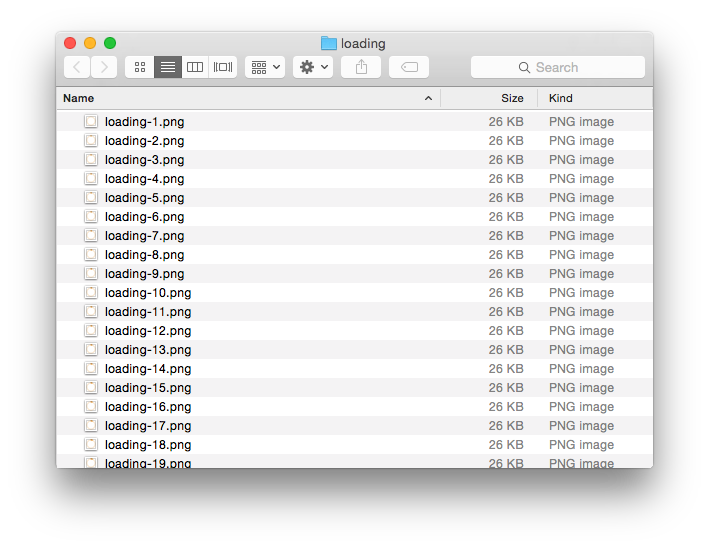
Task: Click the PNG image kind of loading-18.png
Action: click(x=581, y=445)
